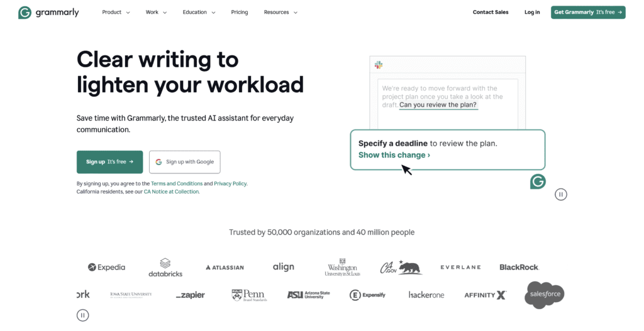644x331 pixels.
Task: Click the green Grammarly badge icon
Action: click(538, 182)
